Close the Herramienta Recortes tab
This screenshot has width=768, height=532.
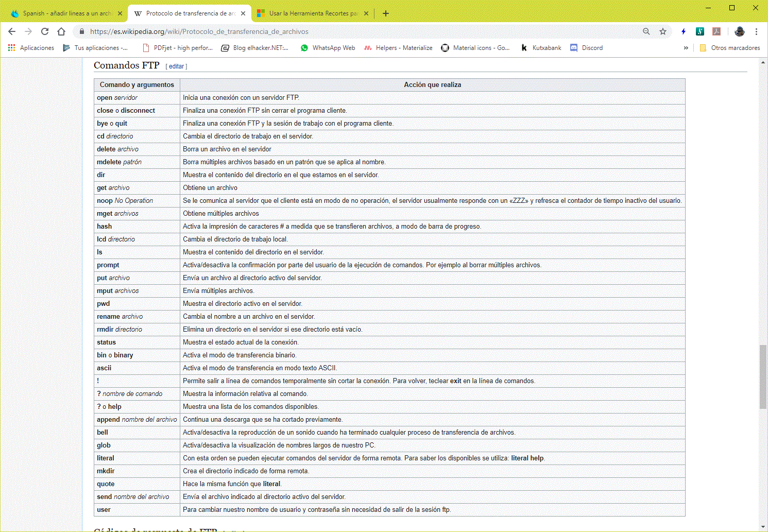366,13
